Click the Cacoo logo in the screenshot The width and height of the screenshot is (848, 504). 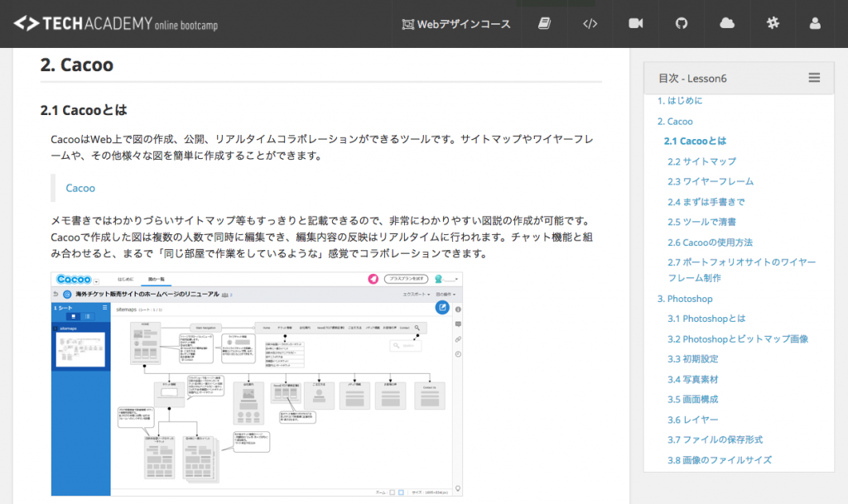coord(74,279)
